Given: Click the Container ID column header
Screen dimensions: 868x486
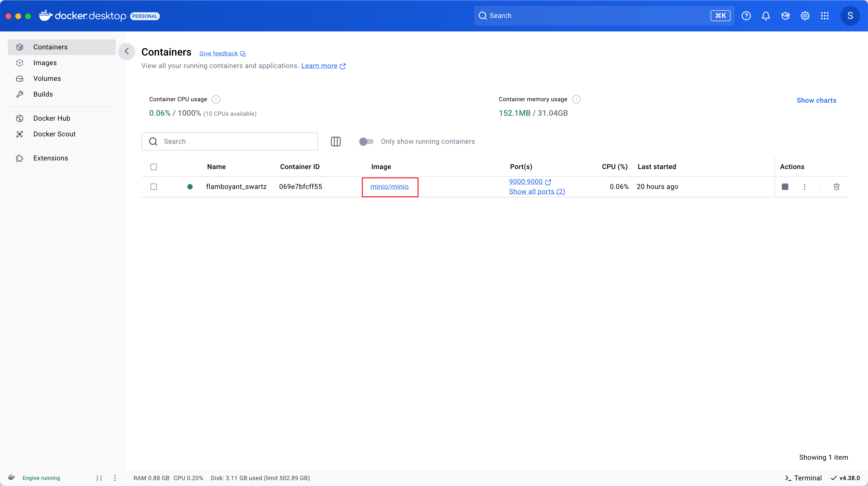Looking at the screenshot, I should click(299, 167).
